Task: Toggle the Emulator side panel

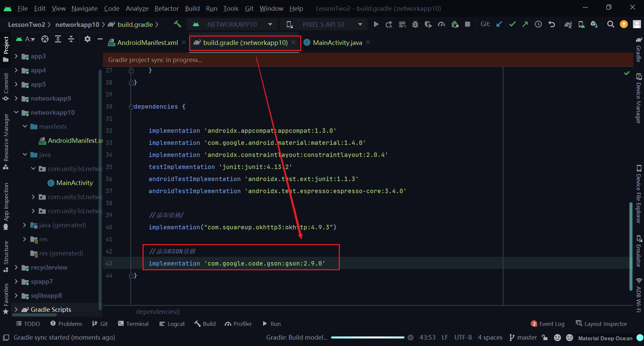Action: click(x=639, y=251)
